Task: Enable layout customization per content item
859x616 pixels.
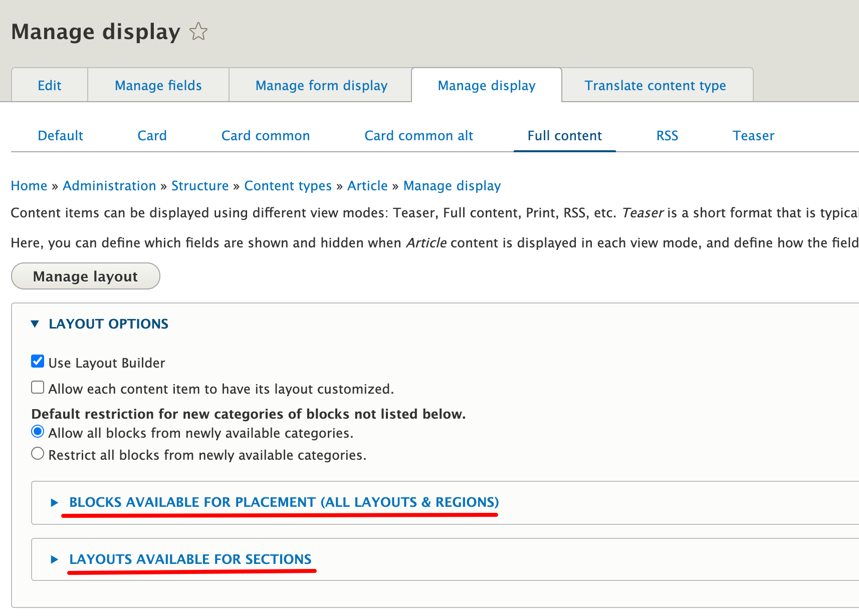Action: tap(38, 387)
